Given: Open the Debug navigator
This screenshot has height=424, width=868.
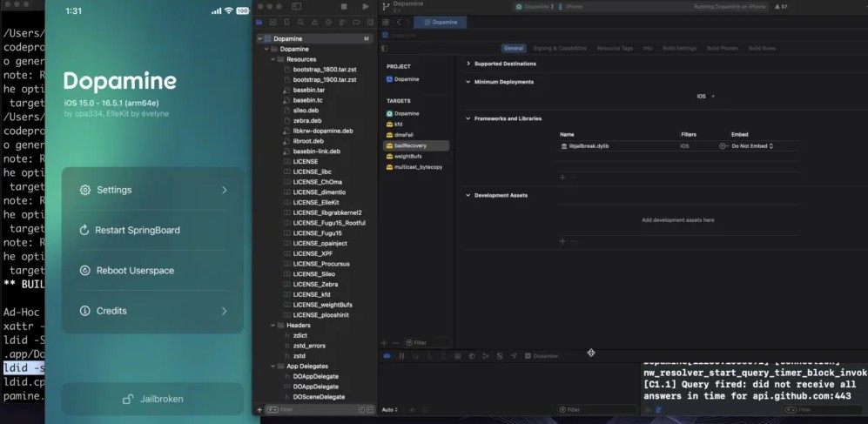Looking at the screenshot, I should (x=343, y=23).
